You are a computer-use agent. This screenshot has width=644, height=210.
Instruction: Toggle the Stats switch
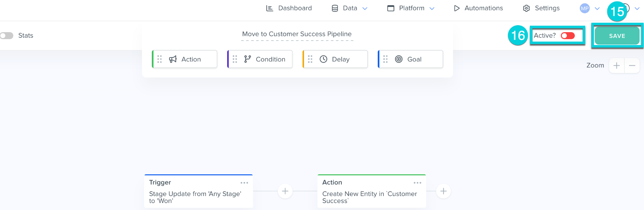[7, 36]
